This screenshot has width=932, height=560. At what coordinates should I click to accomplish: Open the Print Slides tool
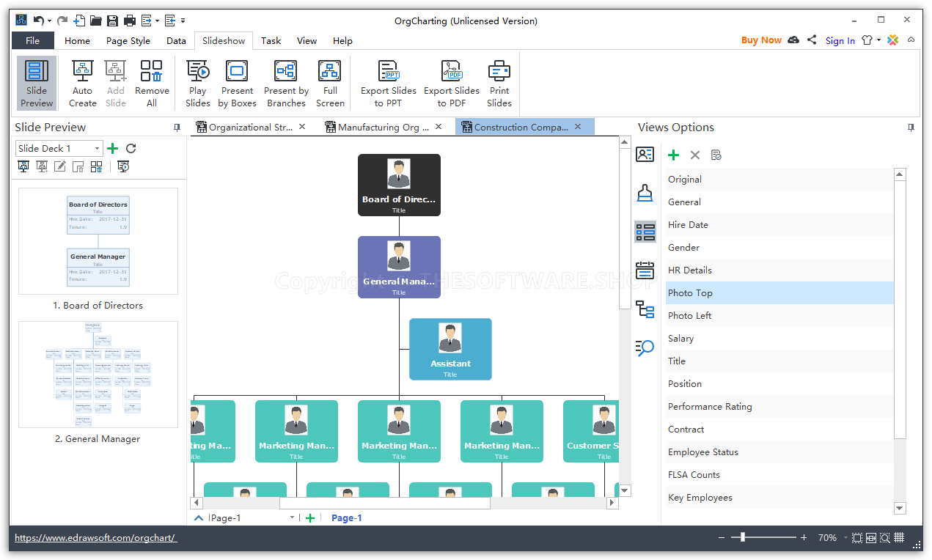(x=499, y=83)
